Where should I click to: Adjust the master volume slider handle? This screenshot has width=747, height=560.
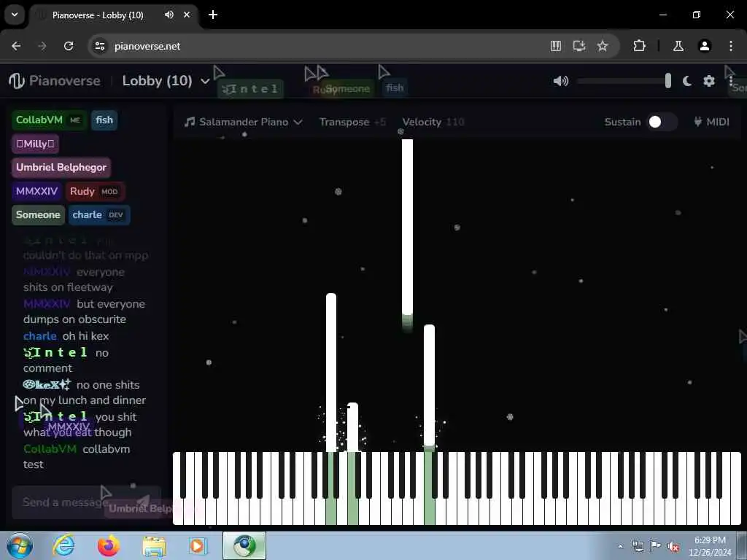pyautogui.click(x=668, y=81)
